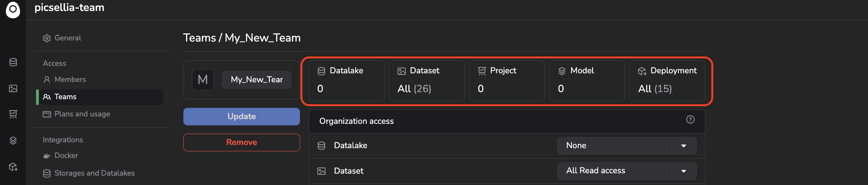Open Plans and usage
Viewport: 868px width, 185px height.
[x=82, y=114]
